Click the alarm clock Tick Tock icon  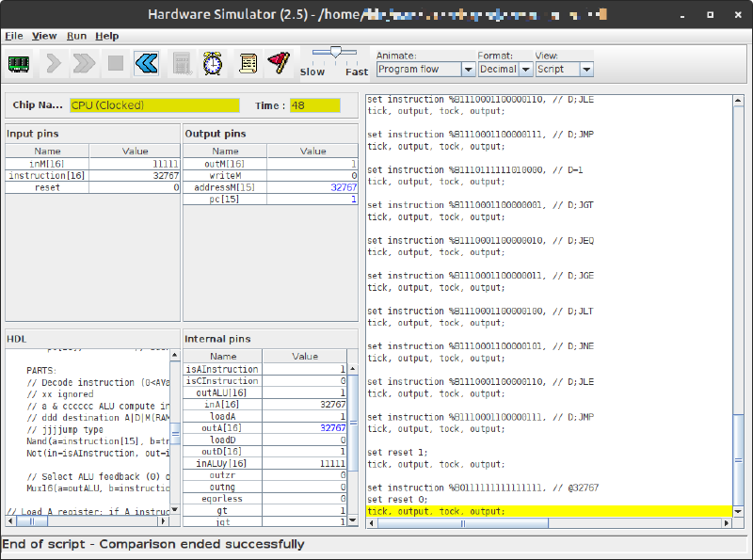[214, 63]
